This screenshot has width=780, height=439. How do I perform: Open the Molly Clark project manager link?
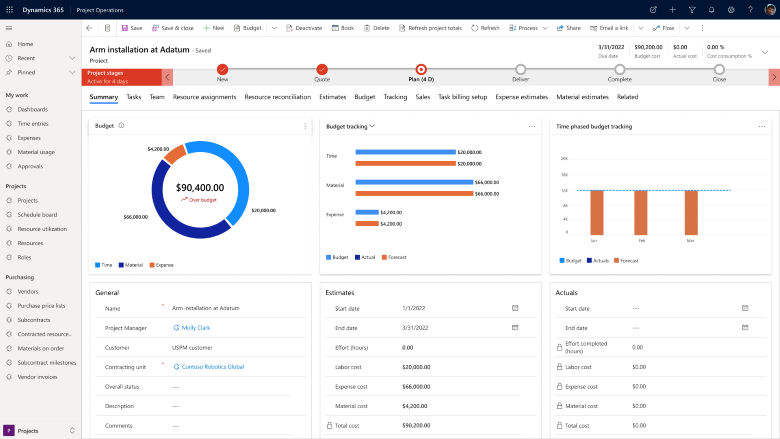click(x=195, y=327)
